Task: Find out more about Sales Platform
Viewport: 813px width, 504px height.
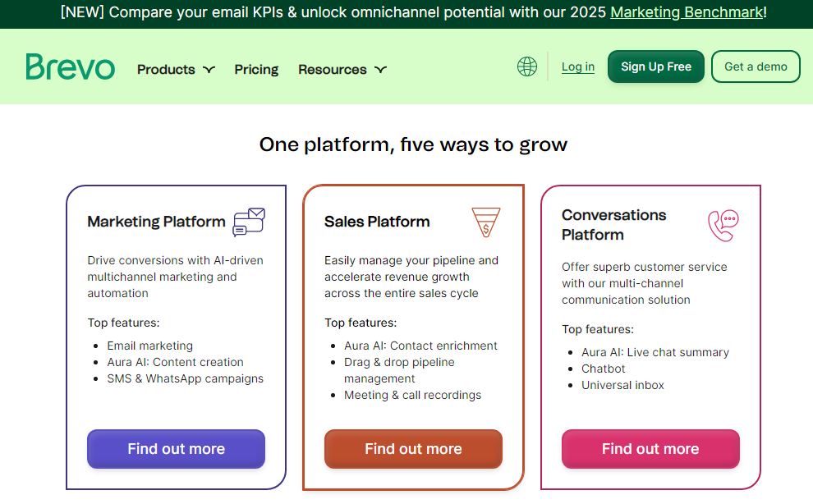Action: [413, 448]
